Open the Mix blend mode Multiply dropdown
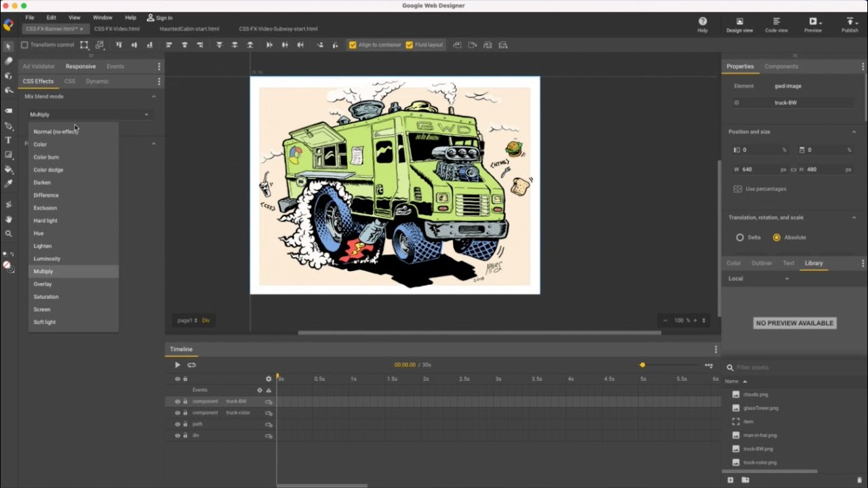Screen dimensions: 868x488 pyautogui.click(x=89, y=115)
